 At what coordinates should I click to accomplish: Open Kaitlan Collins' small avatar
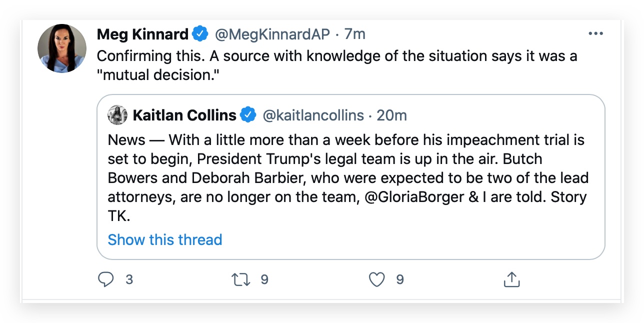point(117,115)
